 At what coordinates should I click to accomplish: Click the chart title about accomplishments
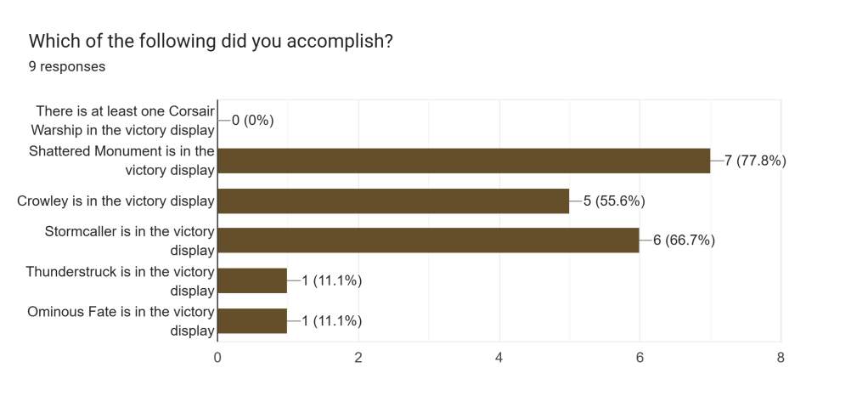[211, 41]
